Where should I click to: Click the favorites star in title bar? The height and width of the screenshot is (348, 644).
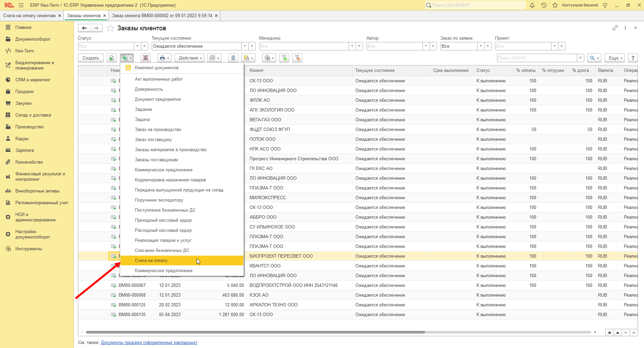(x=555, y=5)
